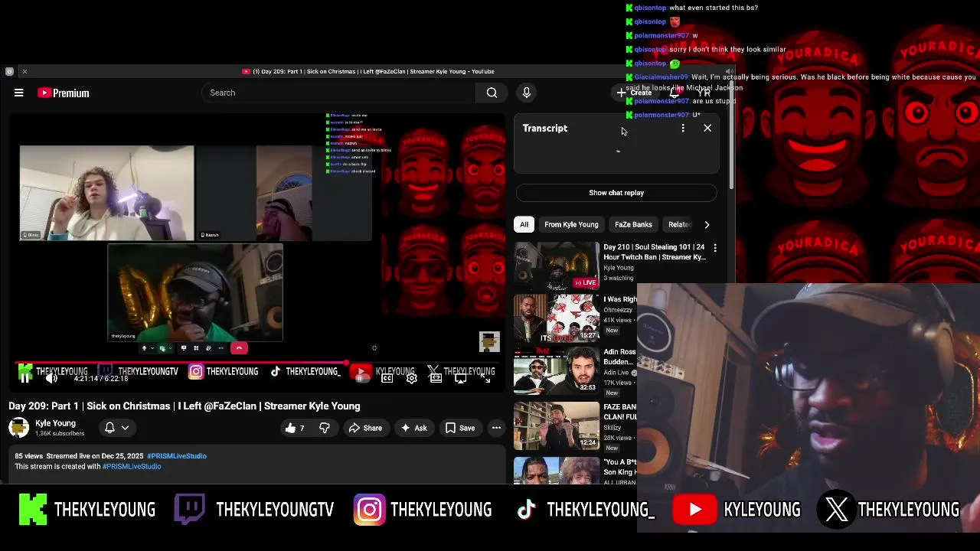Open subscription notification bell dropdown
Screen dimensions: 980x551
pyautogui.click(x=116, y=428)
